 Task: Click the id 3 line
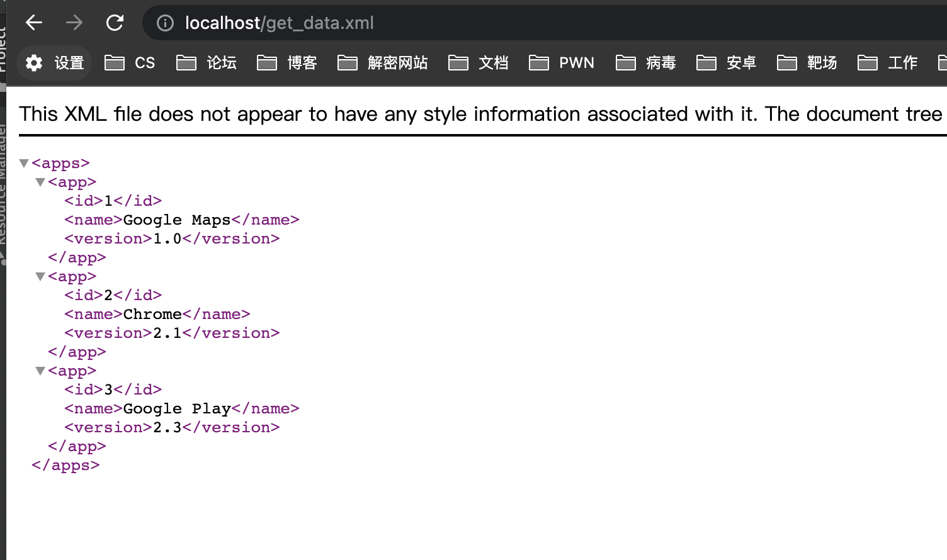pyautogui.click(x=113, y=390)
